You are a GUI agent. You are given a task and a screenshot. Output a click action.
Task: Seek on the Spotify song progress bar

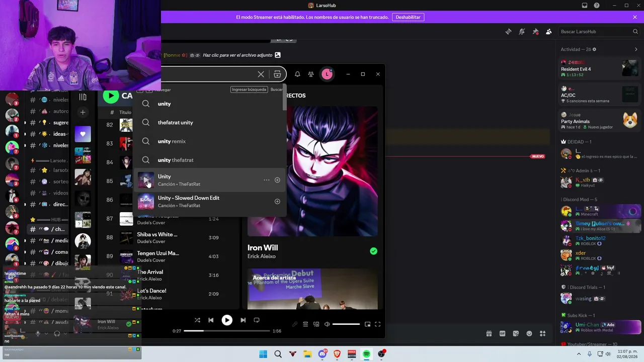(x=227, y=331)
